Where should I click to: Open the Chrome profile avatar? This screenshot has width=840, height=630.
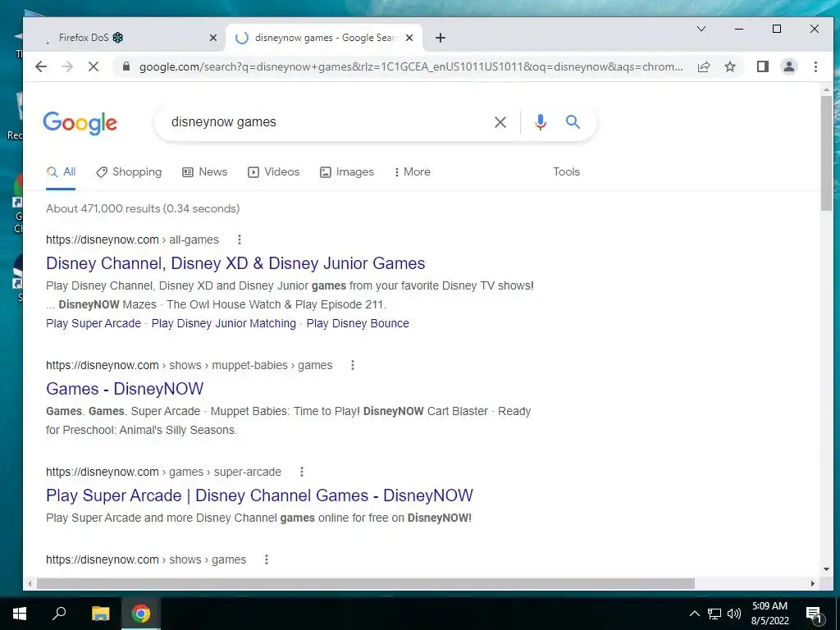click(789, 66)
